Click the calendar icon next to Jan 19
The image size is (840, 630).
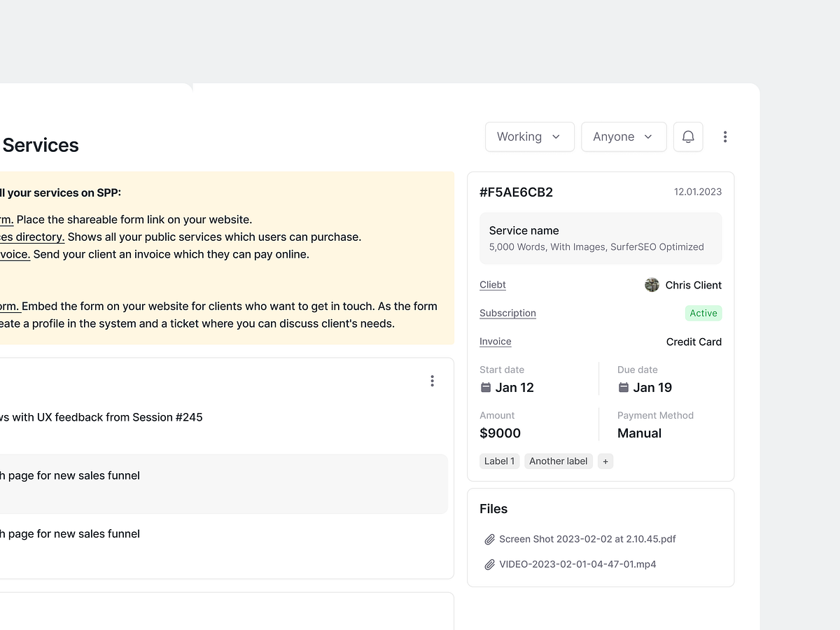click(x=622, y=387)
